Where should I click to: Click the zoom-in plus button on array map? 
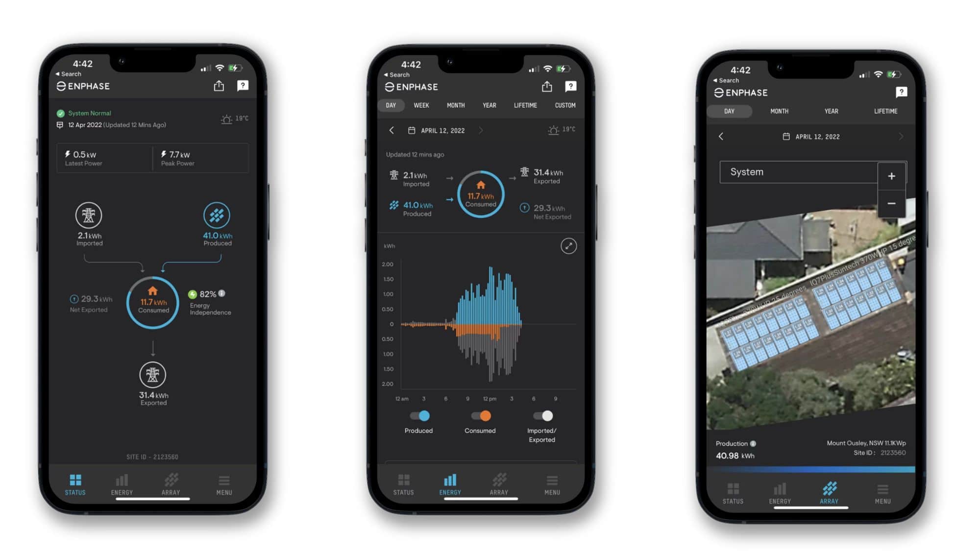click(x=891, y=176)
